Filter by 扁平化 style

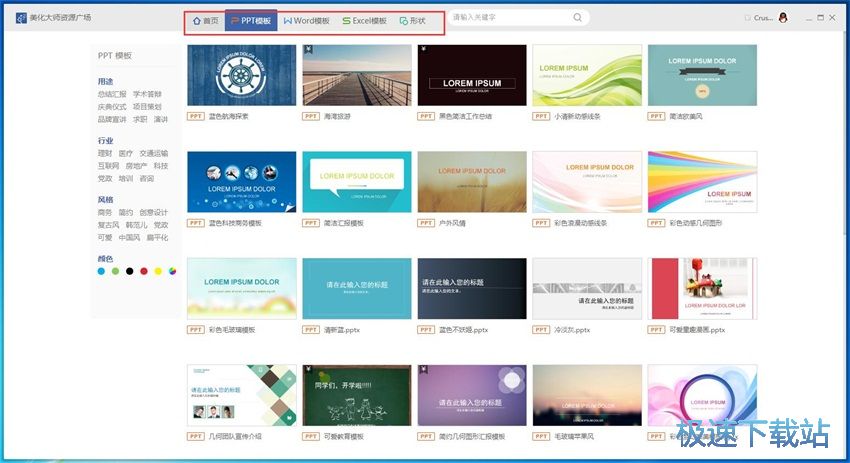pyautogui.click(x=158, y=237)
